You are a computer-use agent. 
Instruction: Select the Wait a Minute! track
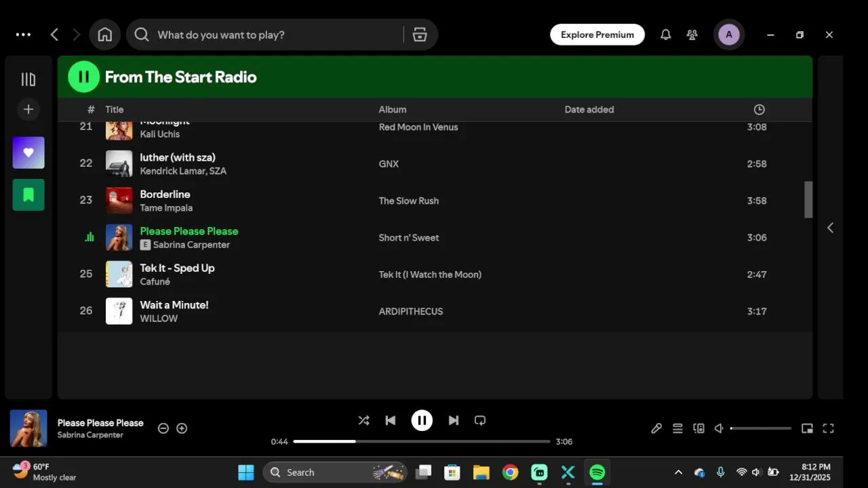point(174,305)
